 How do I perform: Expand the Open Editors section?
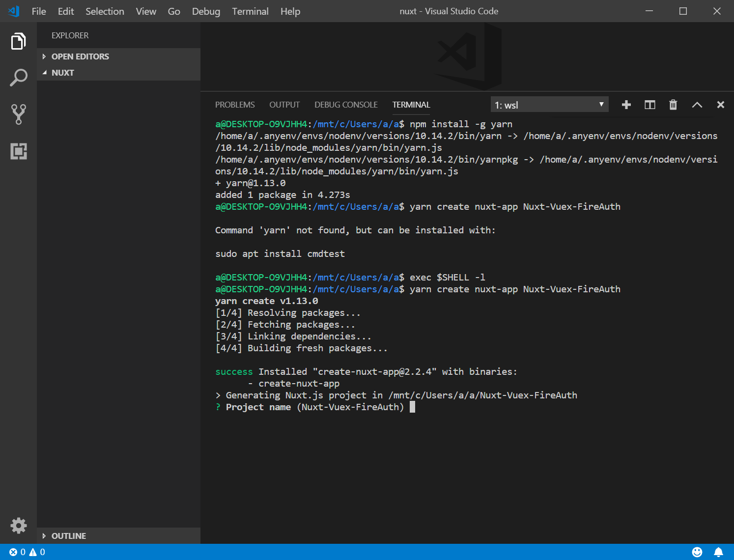pos(80,56)
